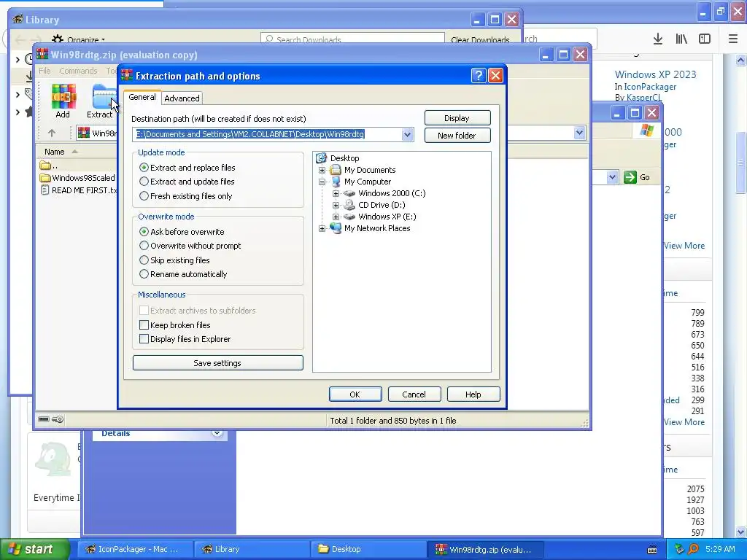The width and height of the screenshot is (747, 560).
Task: Open the dropdown beside the Go button
Action: [x=612, y=177]
